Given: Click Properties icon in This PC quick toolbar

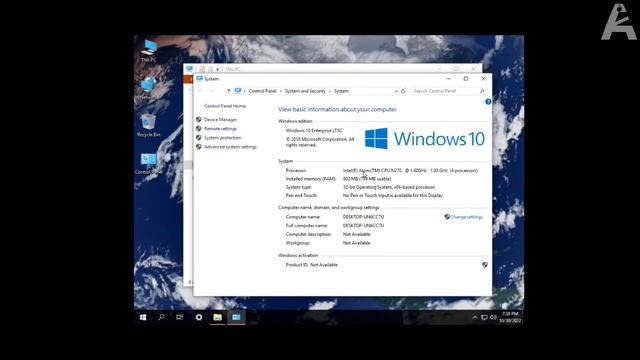Looking at the screenshot, I should pos(202,69).
